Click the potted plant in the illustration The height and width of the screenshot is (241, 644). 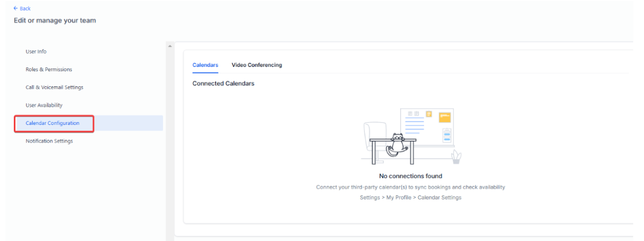click(456, 158)
